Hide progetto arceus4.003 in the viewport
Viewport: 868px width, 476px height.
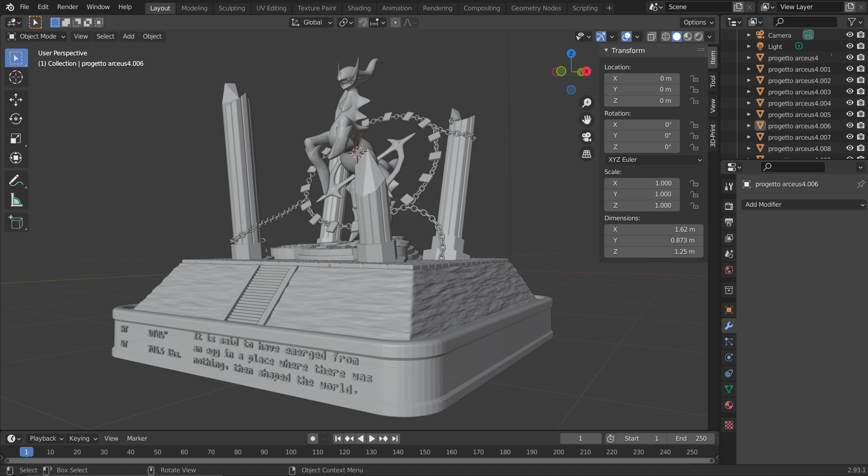tap(849, 91)
